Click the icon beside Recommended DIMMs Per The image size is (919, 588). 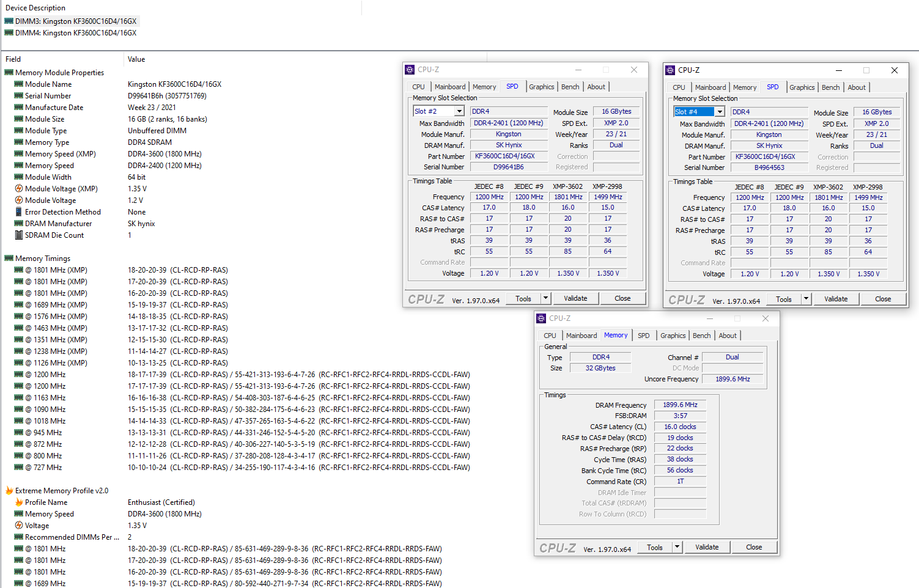click(18, 537)
